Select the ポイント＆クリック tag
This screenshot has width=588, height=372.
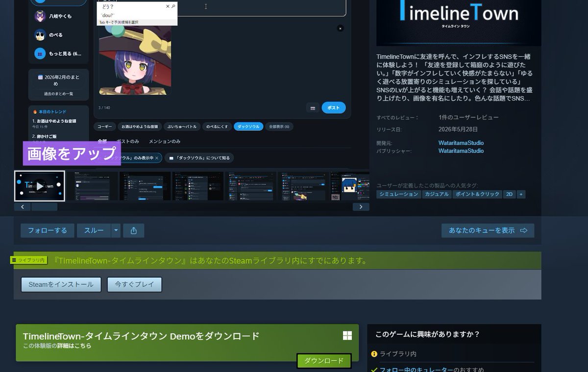point(477,194)
